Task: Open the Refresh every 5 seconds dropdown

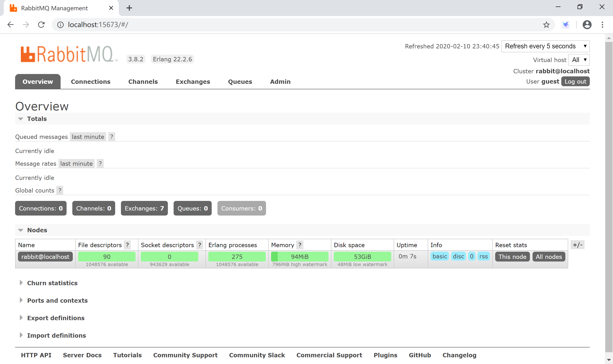Action: pyautogui.click(x=545, y=46)
